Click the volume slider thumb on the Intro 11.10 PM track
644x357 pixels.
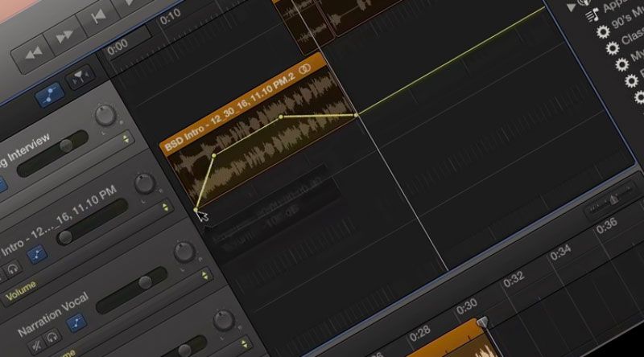(64, 237)
